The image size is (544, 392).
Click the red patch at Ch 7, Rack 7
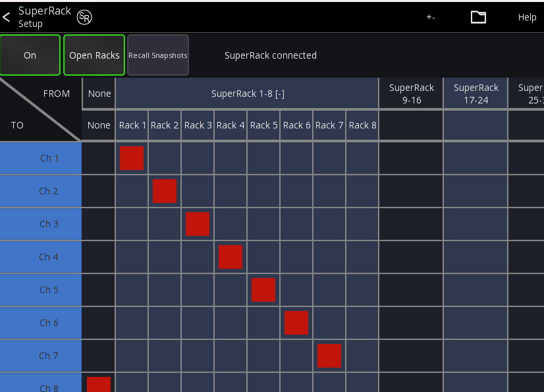pos(329,356)
